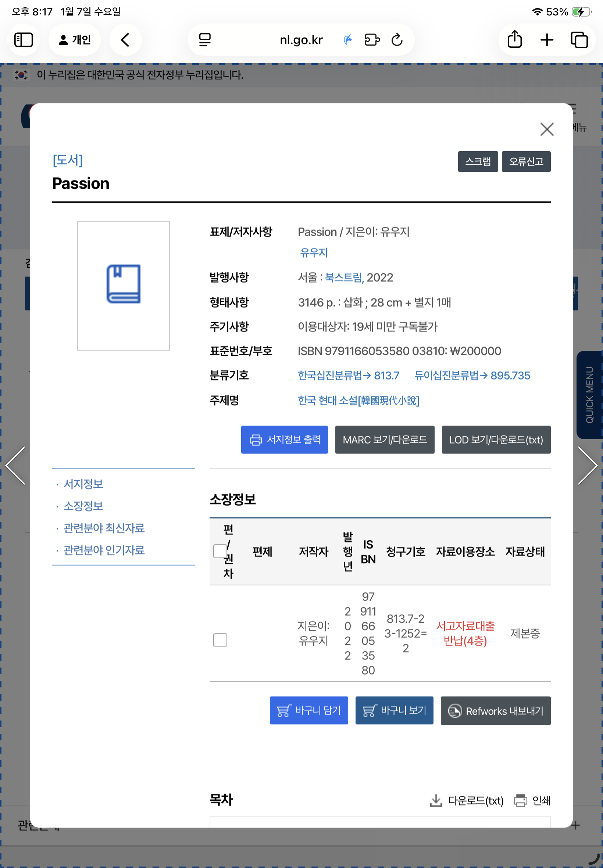This screenshot has height=868, width=603.
Task: Show the tab overview
Action: [578, 40]
